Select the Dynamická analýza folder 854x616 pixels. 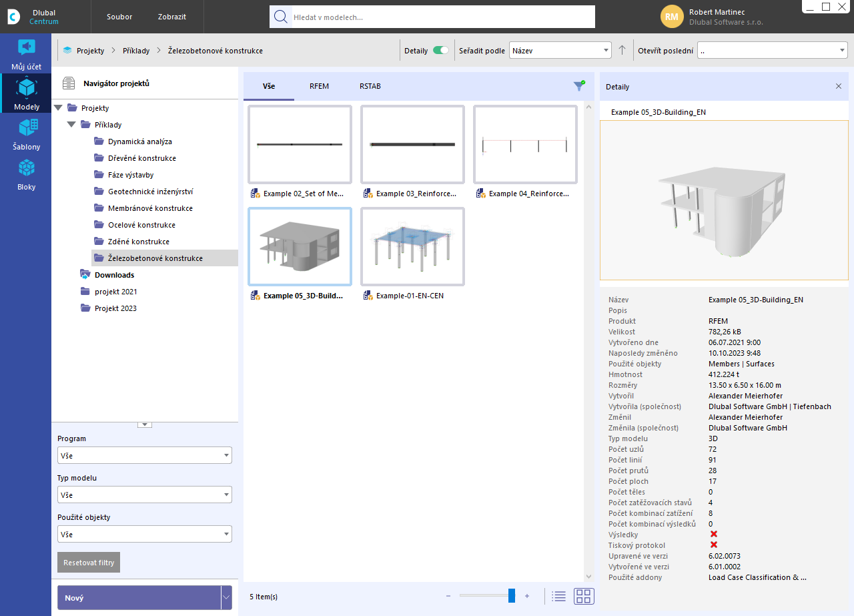pos(139,141)
